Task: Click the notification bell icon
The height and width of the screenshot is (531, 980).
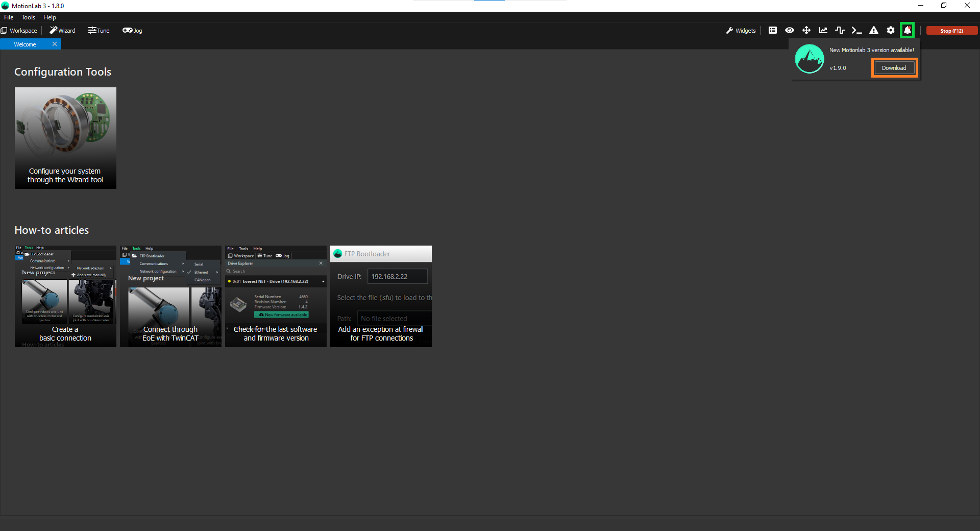Action: 908,31
